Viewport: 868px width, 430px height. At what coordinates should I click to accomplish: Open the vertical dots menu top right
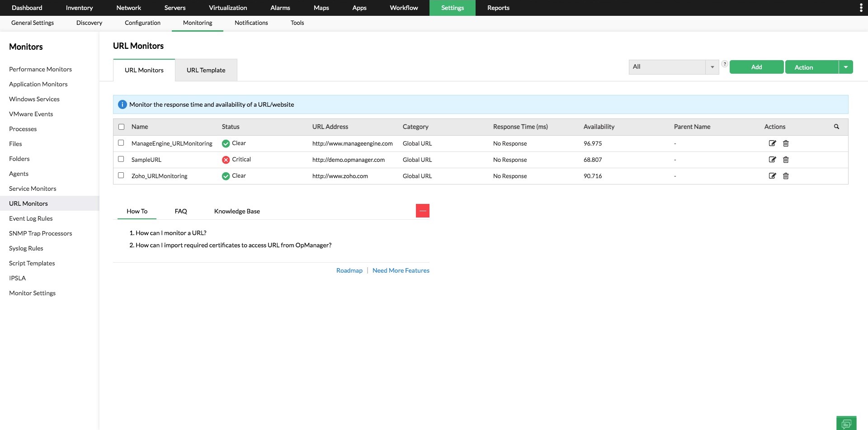(x=861, y=8)
